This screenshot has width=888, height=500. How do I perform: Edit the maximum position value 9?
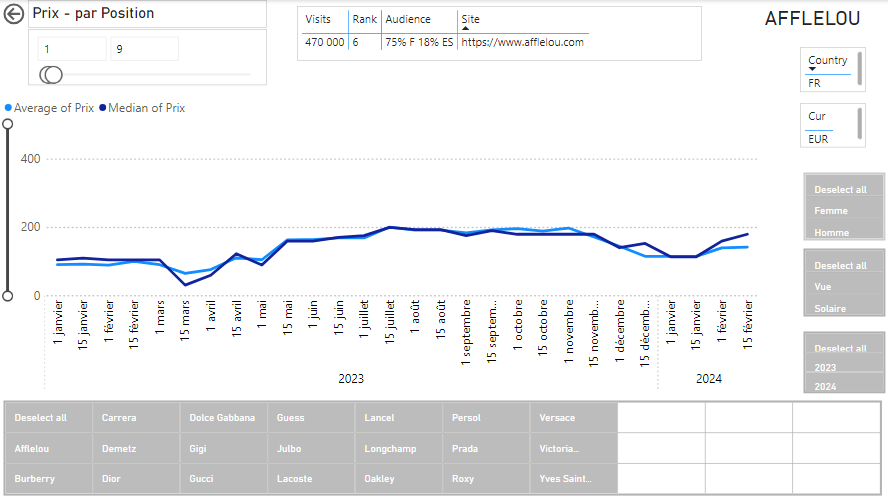pos(144,49)
